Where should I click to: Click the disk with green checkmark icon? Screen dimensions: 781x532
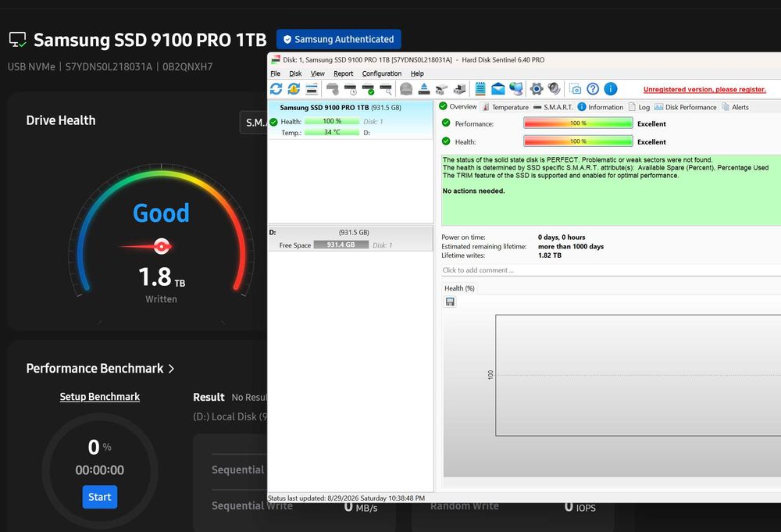click(368, 89)
